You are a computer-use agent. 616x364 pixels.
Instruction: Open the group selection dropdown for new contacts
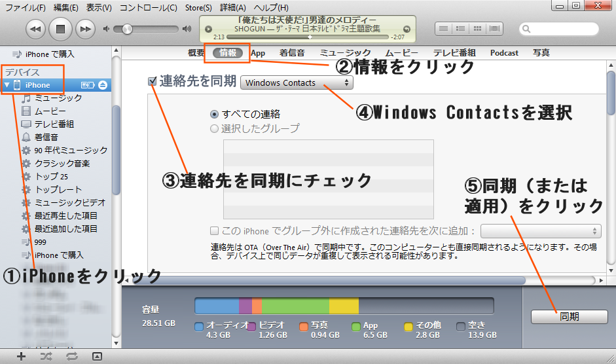[x=540, y=231]
